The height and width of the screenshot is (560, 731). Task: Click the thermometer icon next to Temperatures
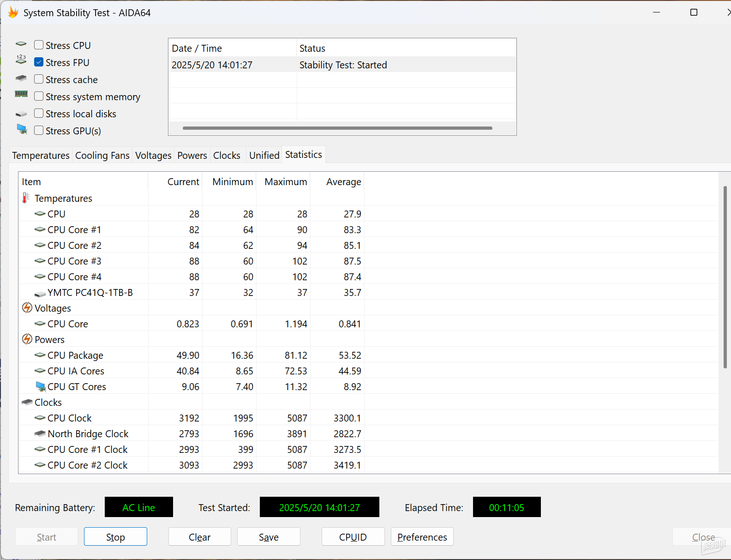click(x=26, y=198)
